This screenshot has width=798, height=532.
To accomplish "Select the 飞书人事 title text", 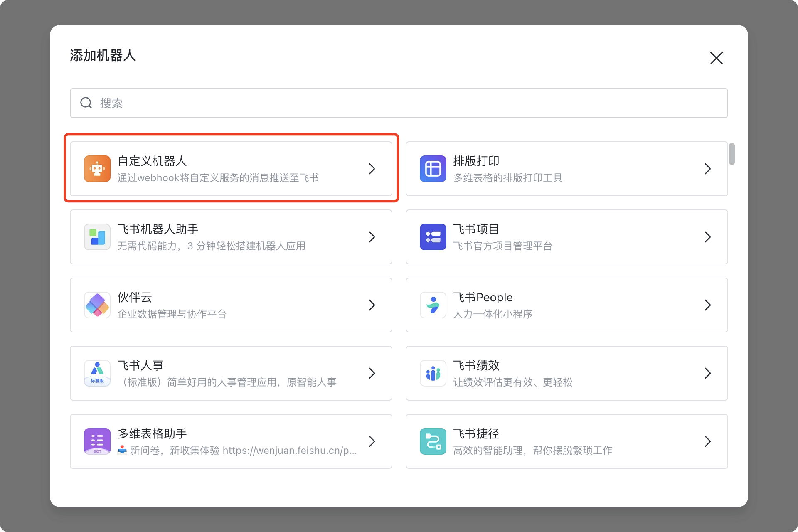I will click(x=140, y=365).
